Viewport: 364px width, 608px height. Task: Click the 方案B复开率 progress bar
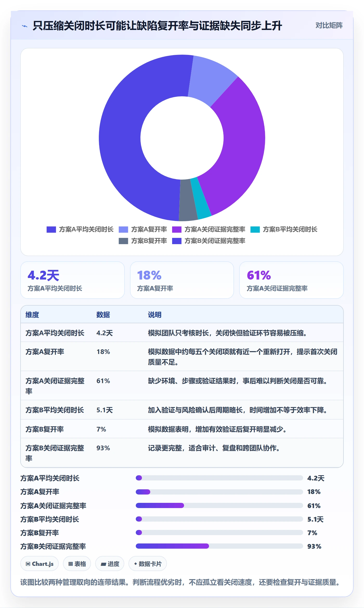point(219,533)
